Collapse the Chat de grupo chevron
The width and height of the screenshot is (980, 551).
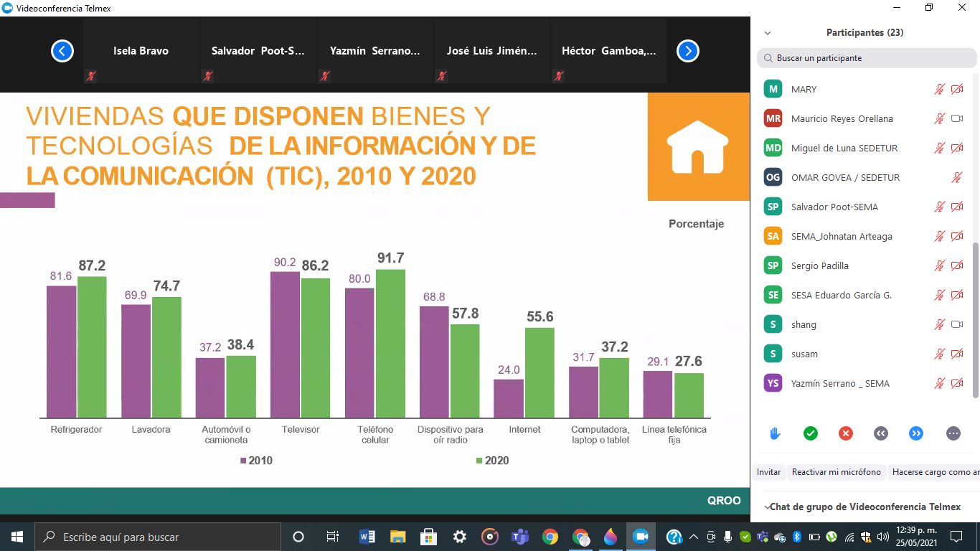(x=767, y=507)
